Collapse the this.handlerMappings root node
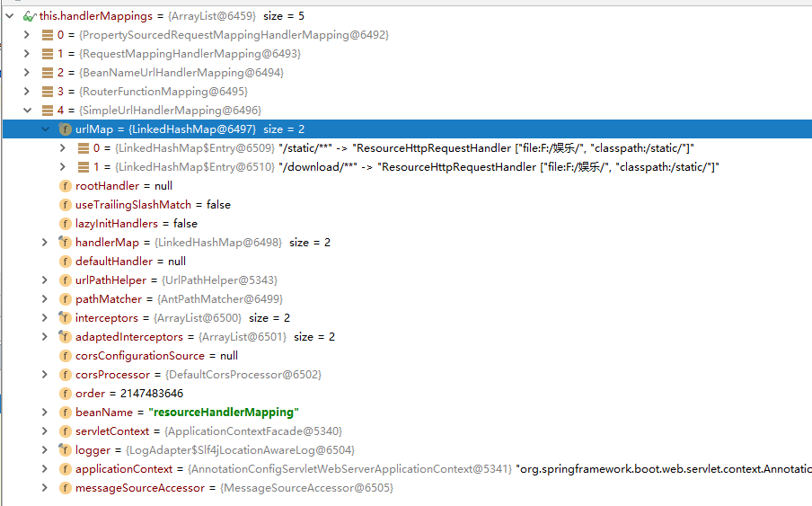Viewport: 812px width, 506px height. click(x=10, y=16)
